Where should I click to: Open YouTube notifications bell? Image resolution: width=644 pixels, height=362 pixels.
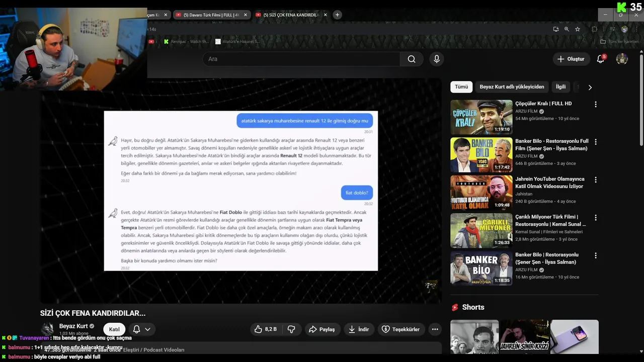(601, 59)
